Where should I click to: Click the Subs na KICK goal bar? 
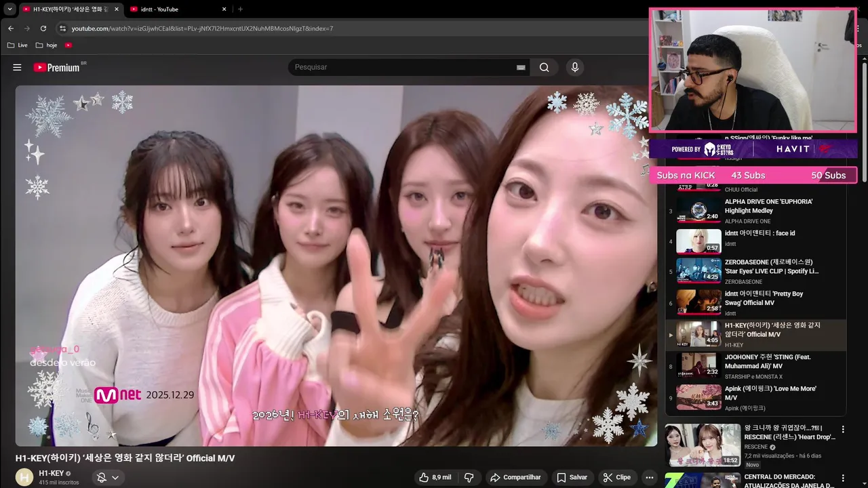(x=753, y=176)
